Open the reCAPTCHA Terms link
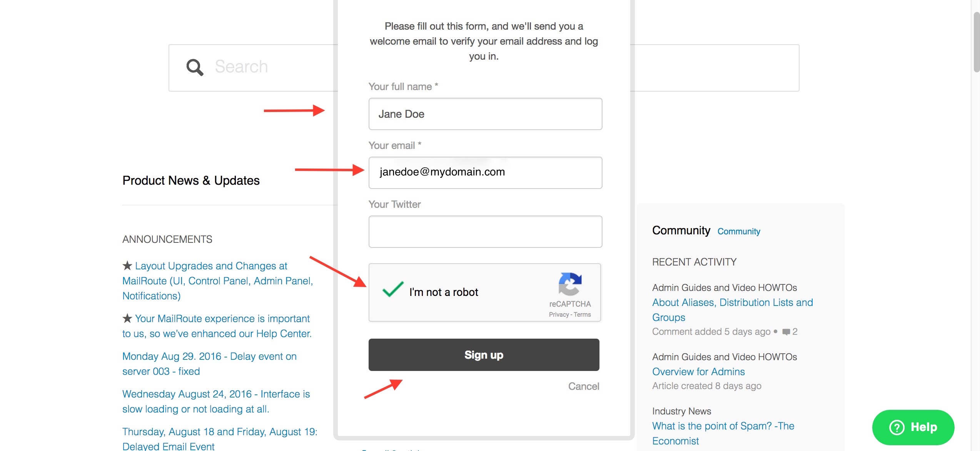This screenshot has width=980, height=451. 582,314
